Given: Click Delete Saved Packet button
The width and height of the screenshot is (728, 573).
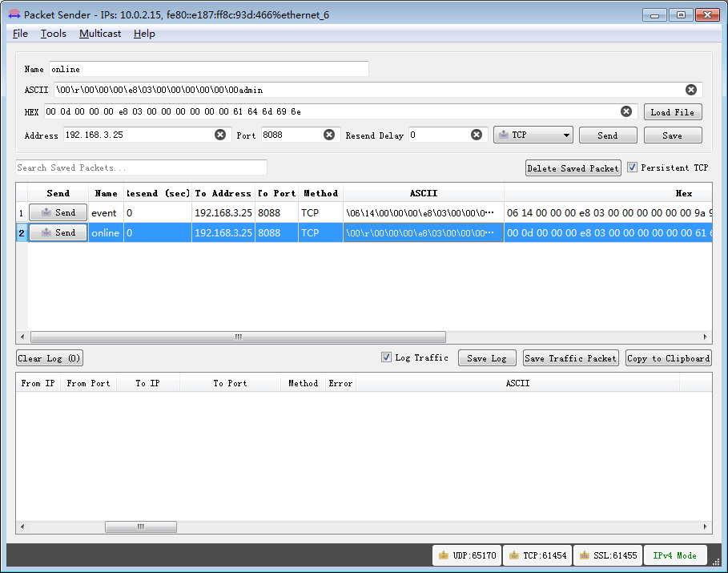Looking at the screenshot, I should pyautogui.click(x=573, y=168).
